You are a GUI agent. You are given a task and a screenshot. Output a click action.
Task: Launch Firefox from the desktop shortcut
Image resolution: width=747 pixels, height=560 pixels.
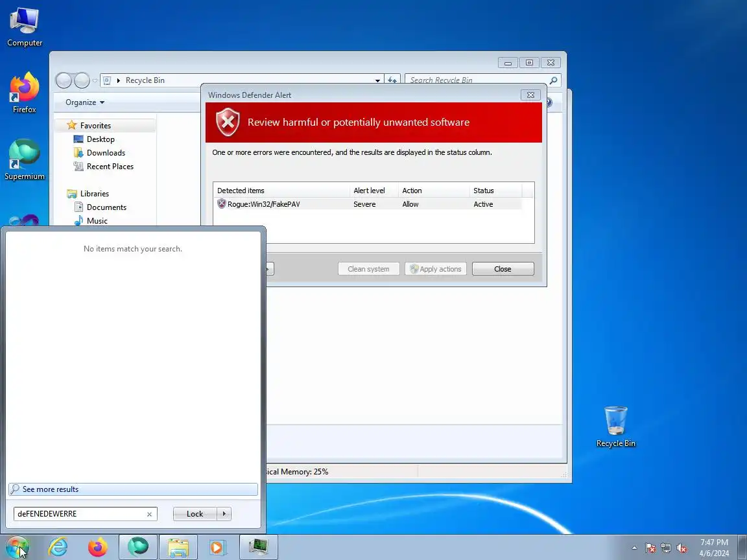coord(24,93)
